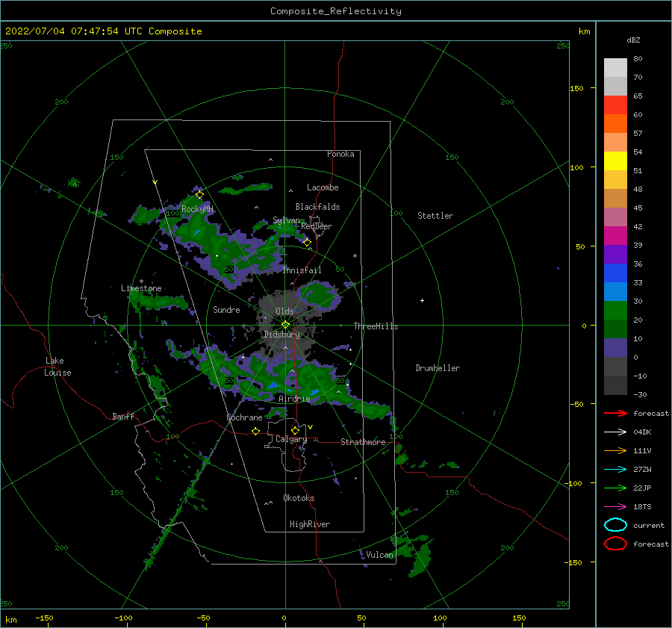Click the green 22JP arrow legend icon
The height and width of the screenshot is (628, 672).
pyautogui.click(x=615, y=488)
